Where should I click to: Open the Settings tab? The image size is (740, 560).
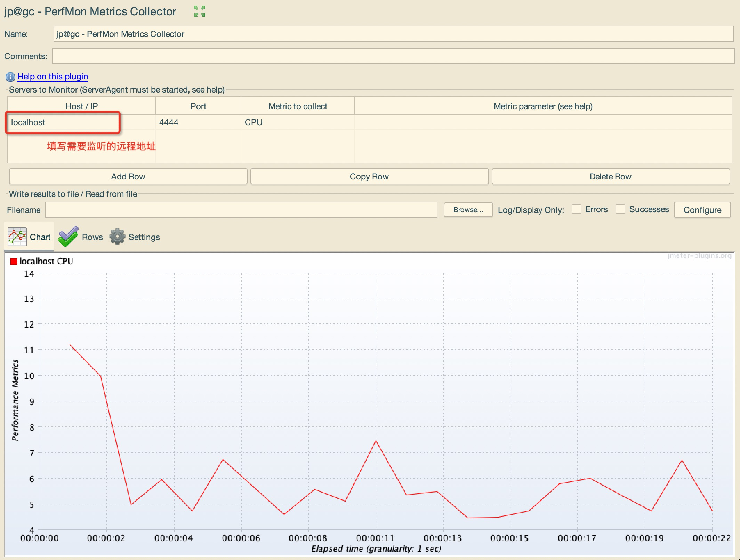[135, 237]
